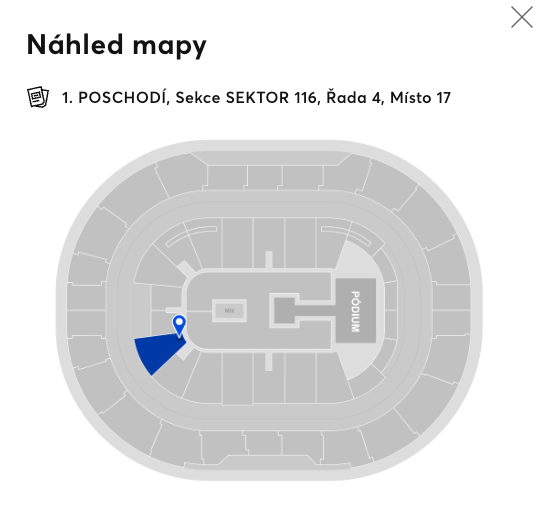Image resolution: width=541 pixels, height=514 pixels.
Task: Click the T-shaped catwalk runway
Action: 303,310
